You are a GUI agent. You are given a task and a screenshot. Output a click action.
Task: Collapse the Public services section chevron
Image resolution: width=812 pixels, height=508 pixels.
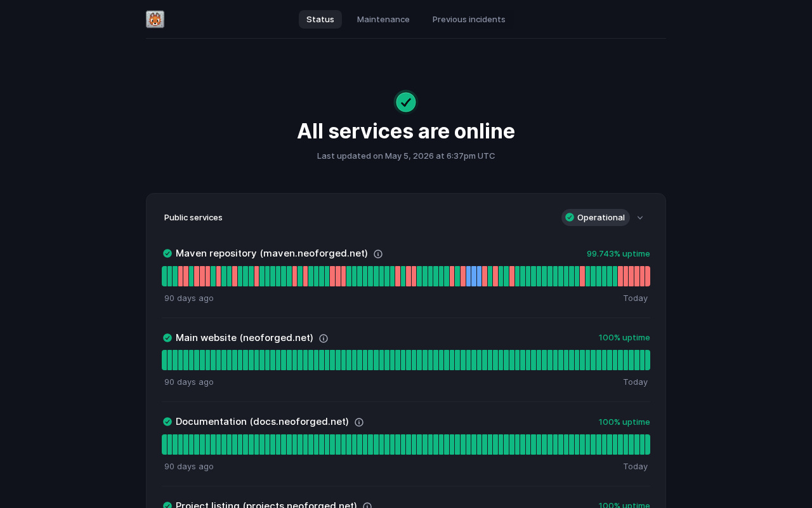coord(640,218)
